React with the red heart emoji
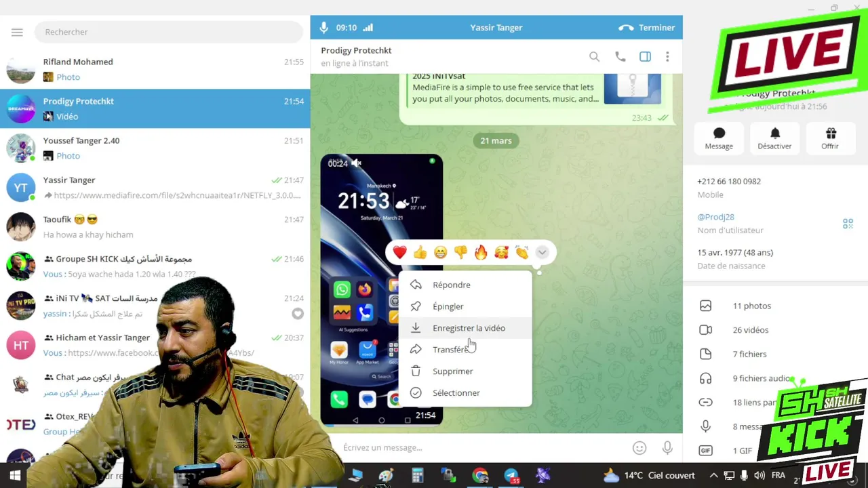 tap(399, 253)
